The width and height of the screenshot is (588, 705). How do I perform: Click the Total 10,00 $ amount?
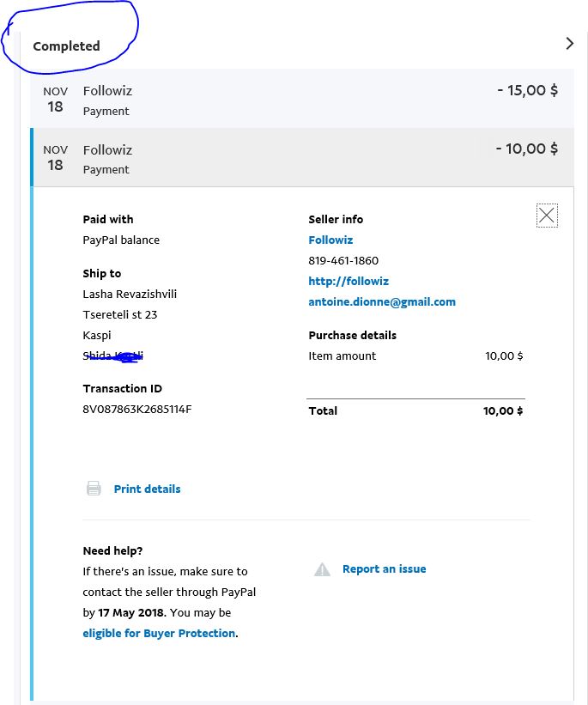pyautogui.click(x=503, y=410)
